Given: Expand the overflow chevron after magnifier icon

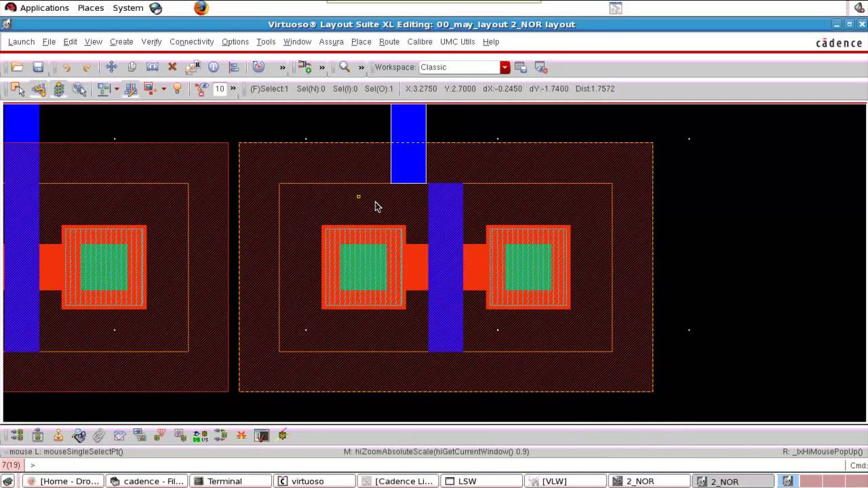Looking at the screenshot, I should click(361, 67).
